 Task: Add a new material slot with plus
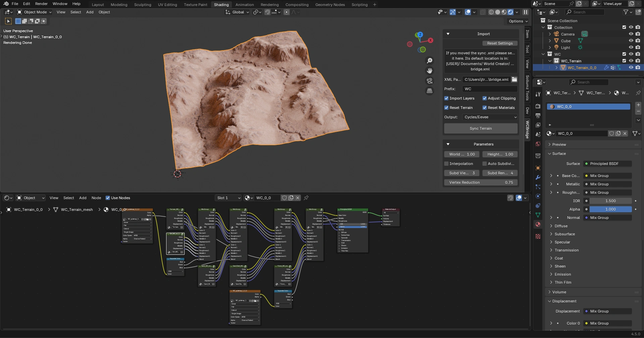(638, 105)
